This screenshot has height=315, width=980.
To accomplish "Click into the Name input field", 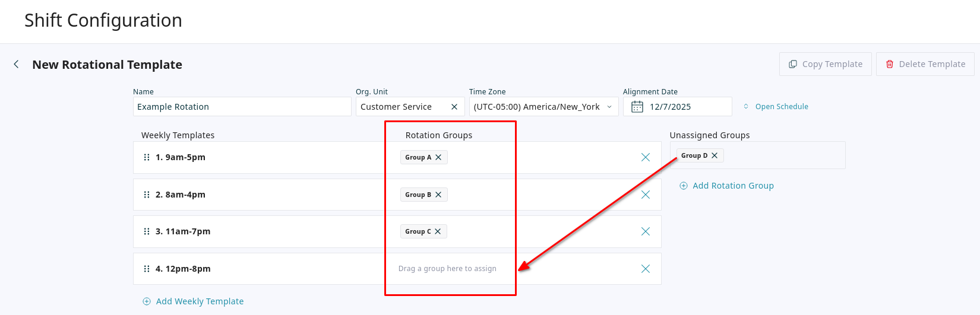I will pyautogui.click(x=242, y=107).
